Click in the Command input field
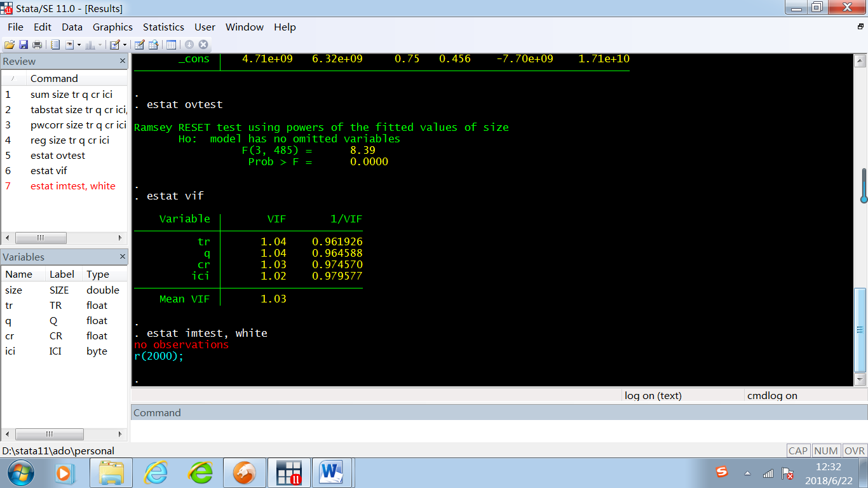868x488 pixels. [x=499, y=431]
